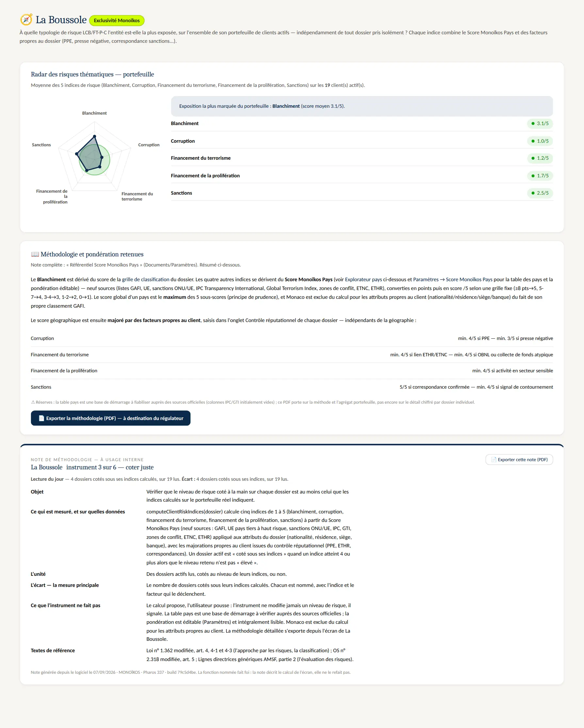
Task: Click the Exclusivité Monoïkos badge
Action: [x=117, y=21]
